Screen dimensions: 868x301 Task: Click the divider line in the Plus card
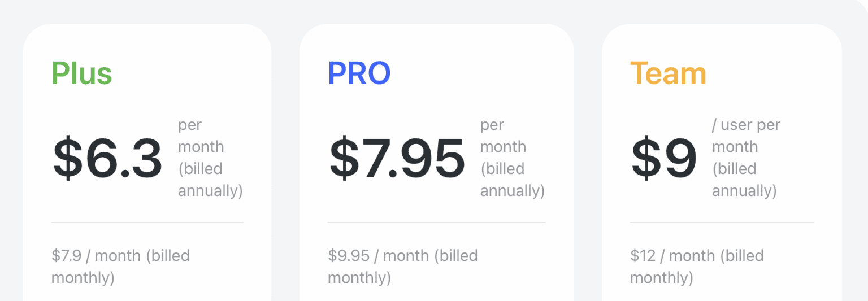[147, 223]
